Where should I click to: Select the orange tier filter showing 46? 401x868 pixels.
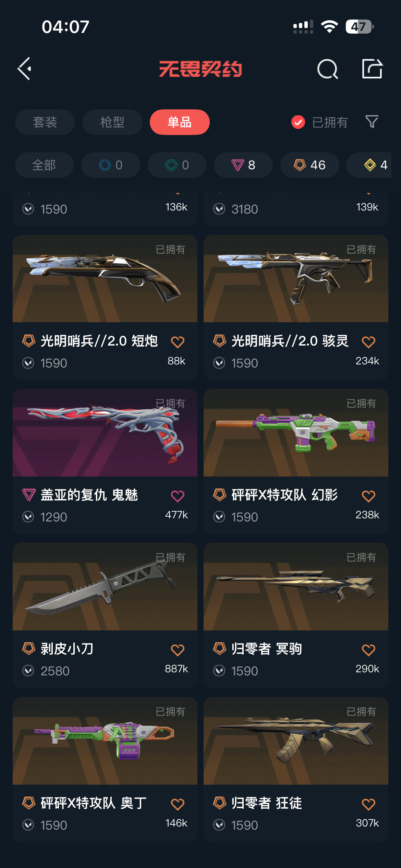(x=309, y=165)
